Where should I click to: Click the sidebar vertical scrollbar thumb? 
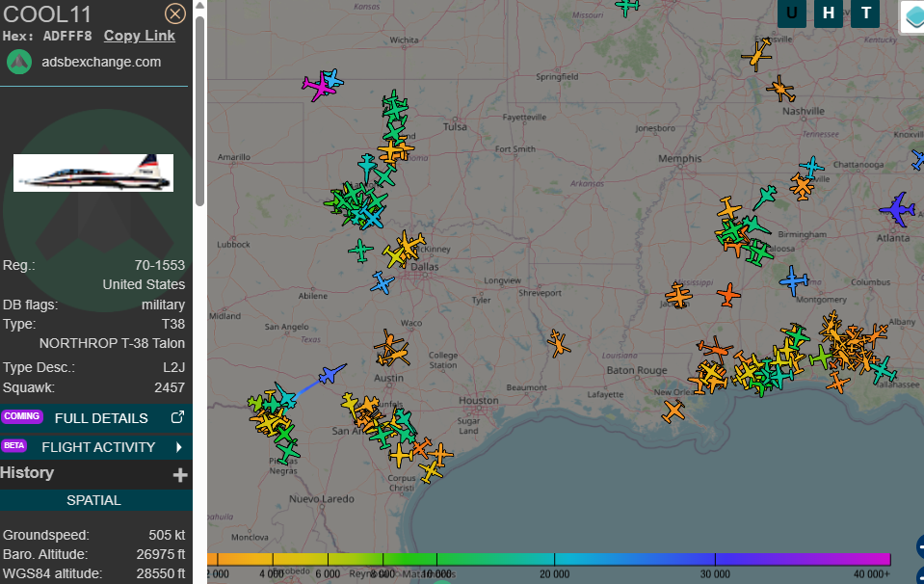coord(199,111)
